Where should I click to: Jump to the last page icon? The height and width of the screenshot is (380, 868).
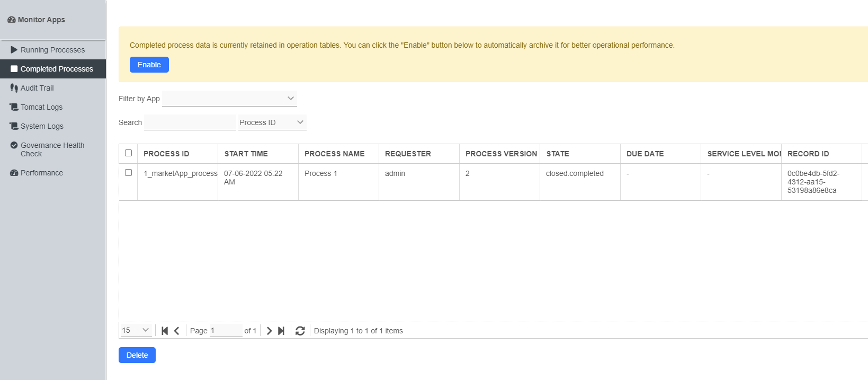coord(281,331)
